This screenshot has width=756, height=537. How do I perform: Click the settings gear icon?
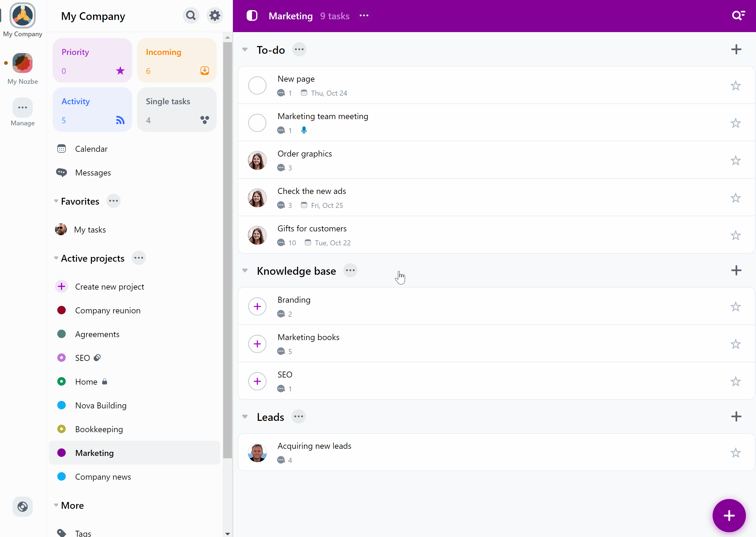[215, 16]
